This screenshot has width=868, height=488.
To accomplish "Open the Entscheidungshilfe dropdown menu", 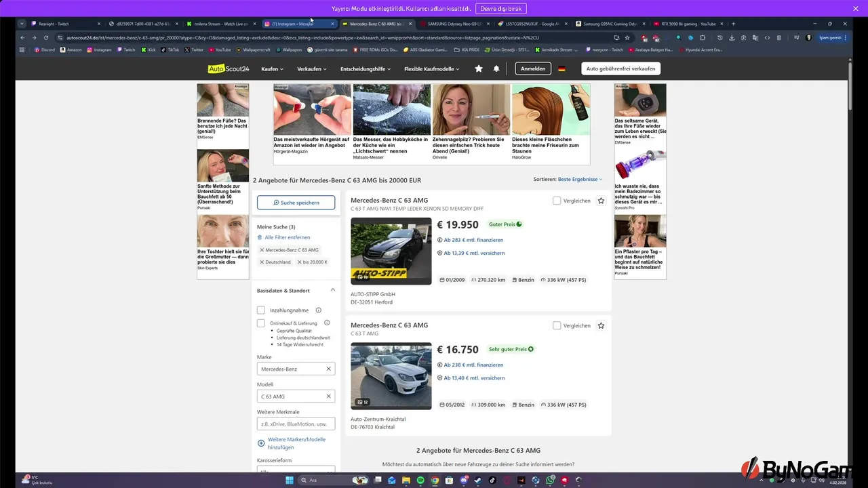I will [x=365, y=68].
